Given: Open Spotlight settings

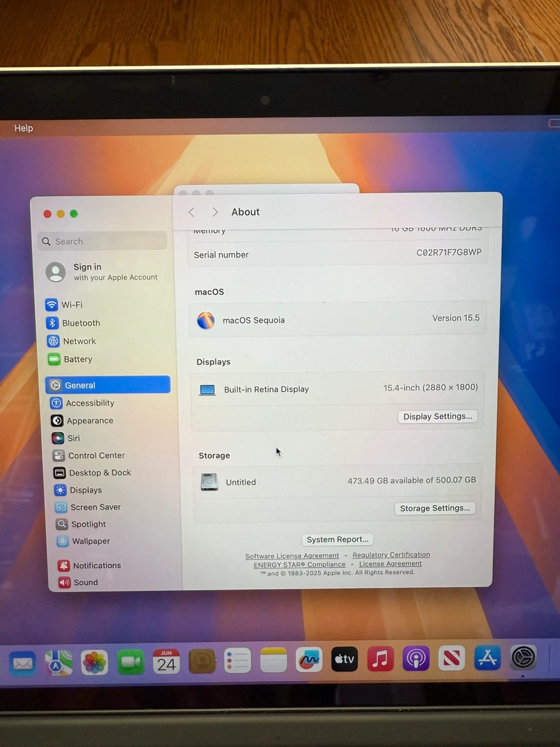Looking at the screenshot, I should pos(81,524).
